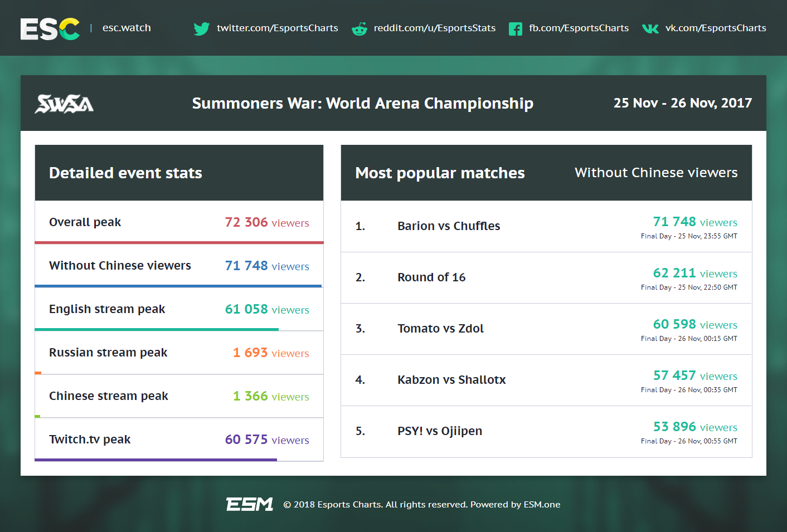787x532 pixels.
Task: Click the Reddit alien icon
Action: point(360,29)
